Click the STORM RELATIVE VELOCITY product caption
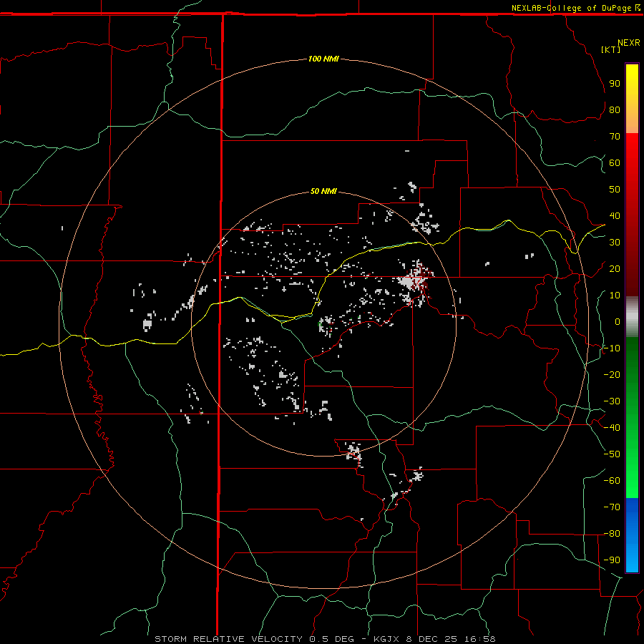 tap(228, 639)
